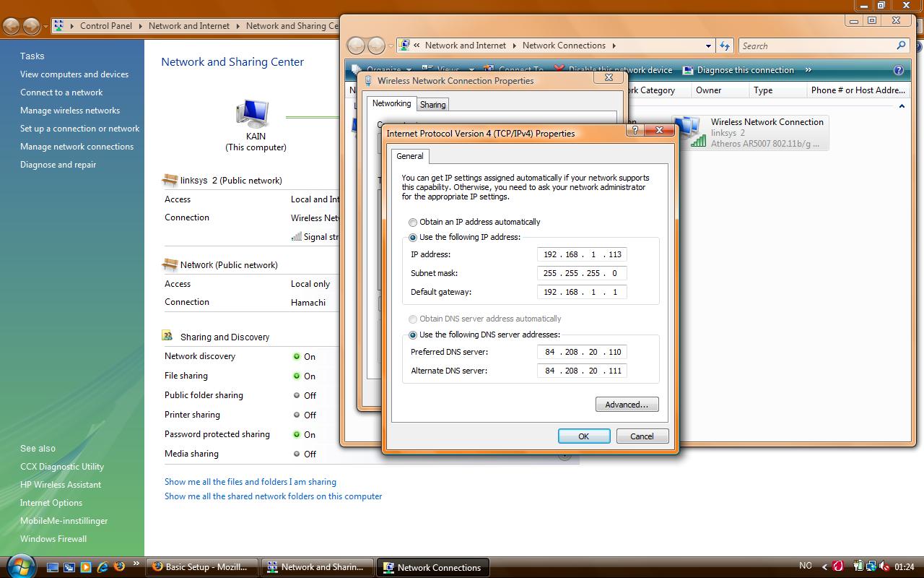Click the Sharing and Discovery icon
Viewport: 924px width, 578px height.
click(x=167, y=336)
